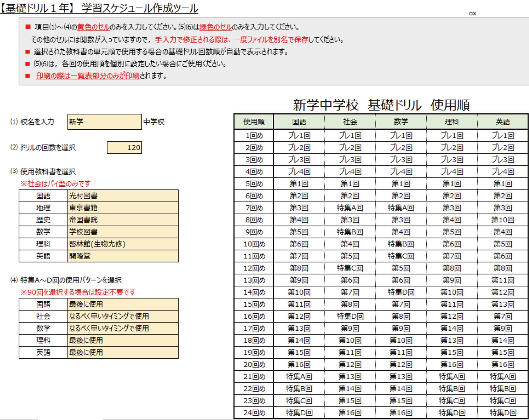Click the label (1) 校名を入力
Screen dimensions: 529x420
click(x=32, y=122)
